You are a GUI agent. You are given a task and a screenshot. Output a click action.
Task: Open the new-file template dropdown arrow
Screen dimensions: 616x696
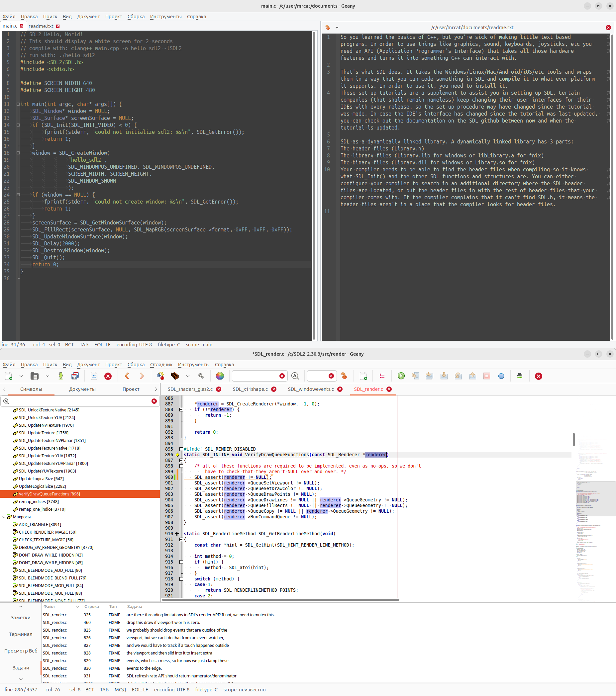[21, 376]
